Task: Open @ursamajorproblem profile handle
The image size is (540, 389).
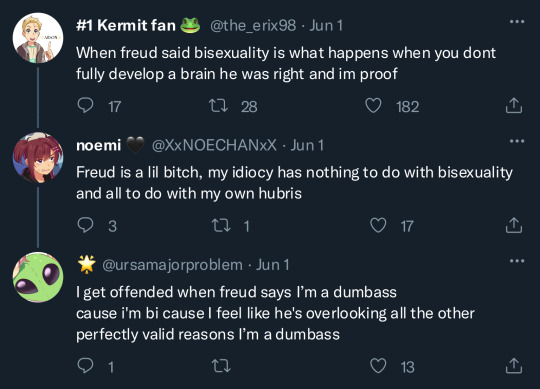Action: (172, 265)
